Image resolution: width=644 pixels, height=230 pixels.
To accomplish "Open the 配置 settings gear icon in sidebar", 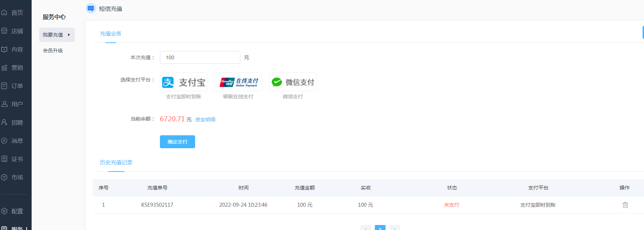I will coord(4,211).
